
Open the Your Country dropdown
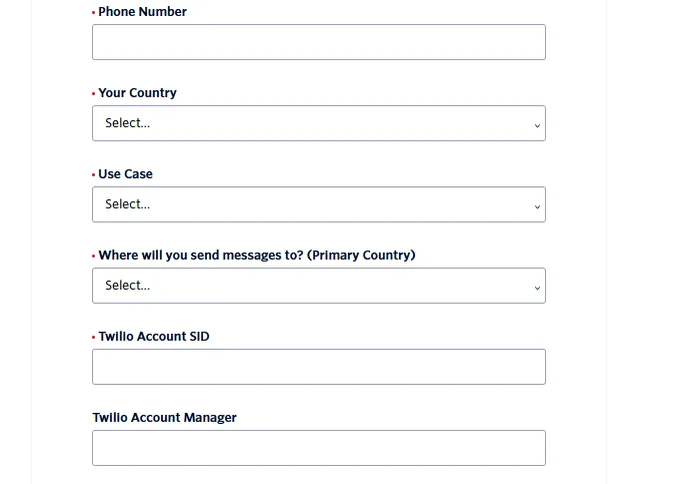[x=319, y=123]
